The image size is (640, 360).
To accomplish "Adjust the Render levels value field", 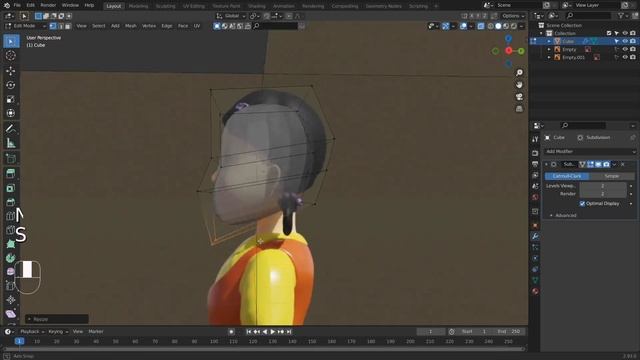I will [603, 194].
